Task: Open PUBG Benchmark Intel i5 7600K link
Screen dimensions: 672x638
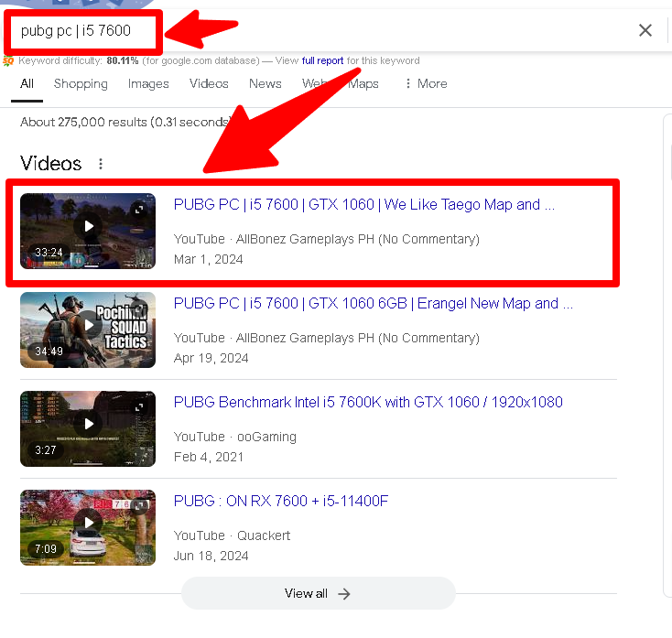Action: [x=368, y=403]
